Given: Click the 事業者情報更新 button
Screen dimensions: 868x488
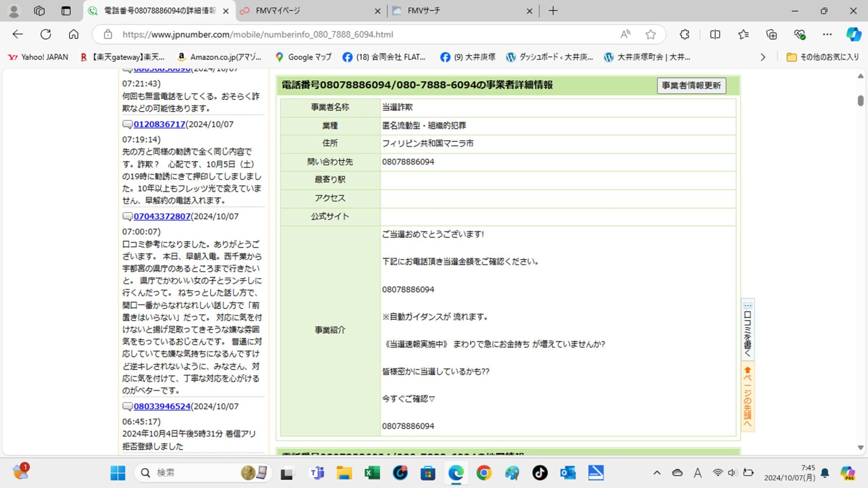Looking at the screenshot, I should 691,86.
